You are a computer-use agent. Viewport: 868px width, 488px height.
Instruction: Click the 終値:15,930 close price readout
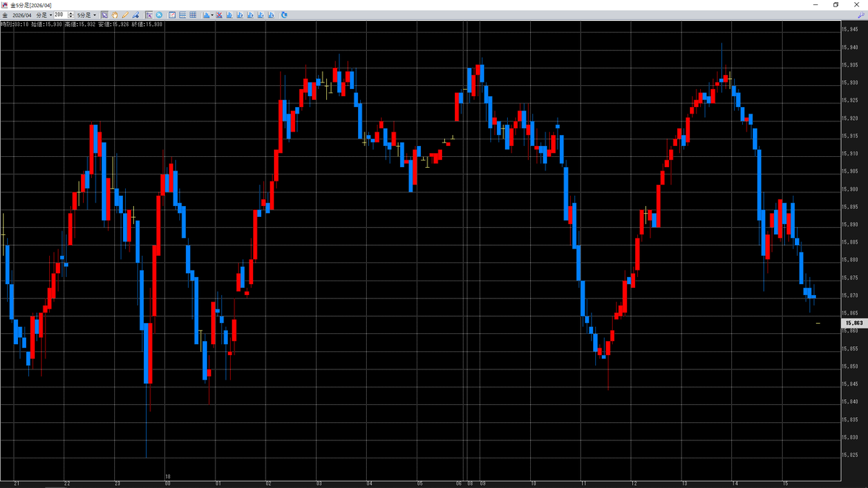pos(148,24)
